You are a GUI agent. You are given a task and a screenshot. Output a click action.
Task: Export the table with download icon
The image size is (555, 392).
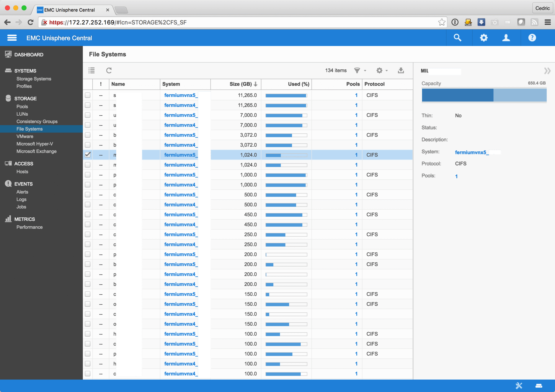pyautogui.click(x=401, y=70)
